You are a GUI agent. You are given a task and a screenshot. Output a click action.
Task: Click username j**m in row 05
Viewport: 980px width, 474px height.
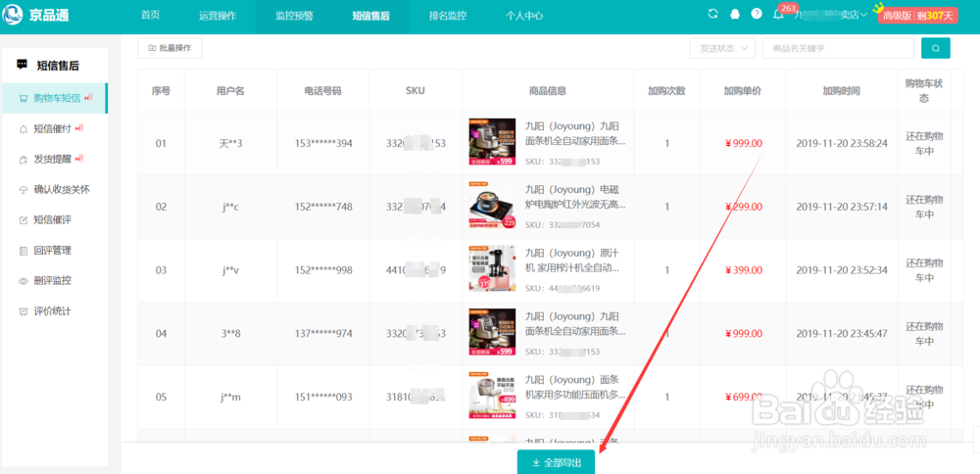pyautogui.click(x=230, y=398)
